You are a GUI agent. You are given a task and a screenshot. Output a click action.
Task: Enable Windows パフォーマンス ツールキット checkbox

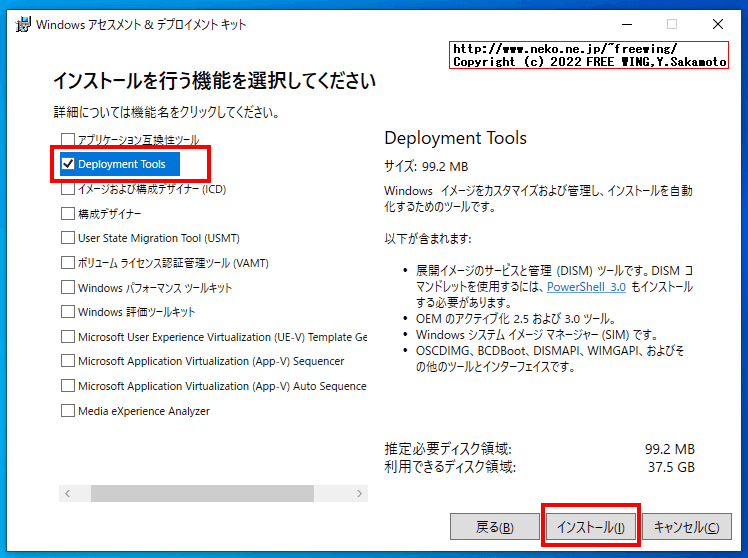click(68, 287)
